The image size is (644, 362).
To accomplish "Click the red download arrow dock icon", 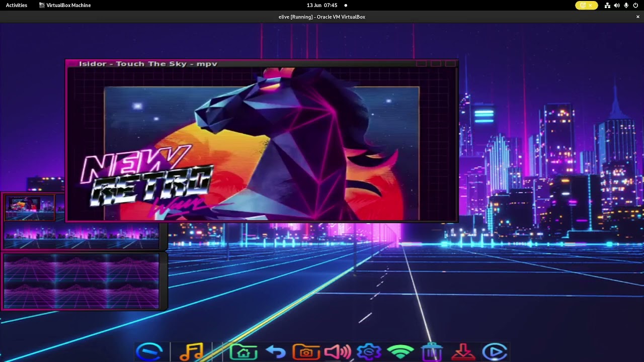I will [463, 352].
